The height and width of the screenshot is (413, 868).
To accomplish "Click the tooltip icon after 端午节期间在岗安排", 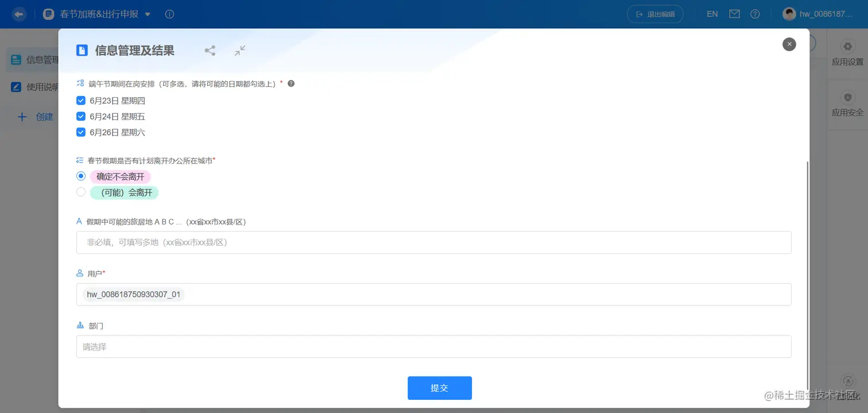I will (291, 83).
